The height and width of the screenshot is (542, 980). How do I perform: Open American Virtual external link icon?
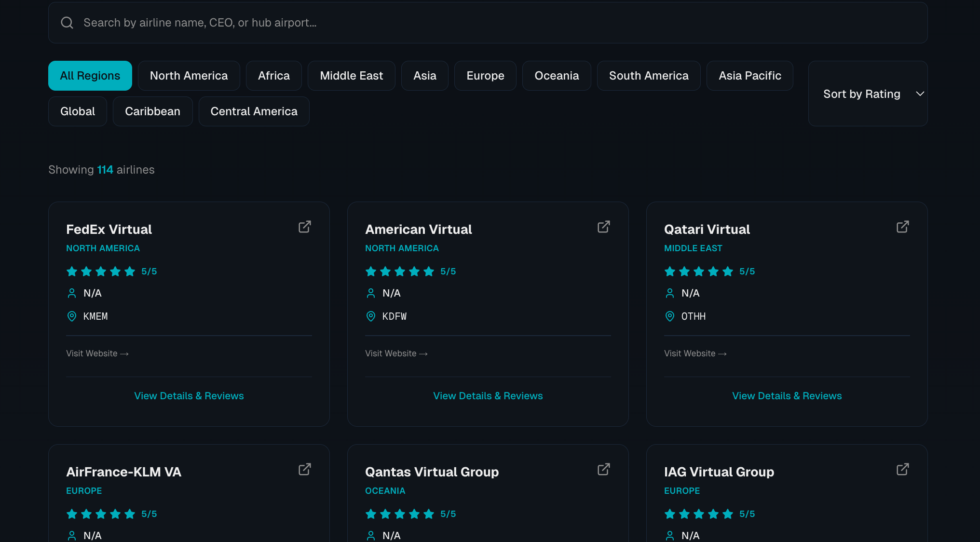click(603, 227)
